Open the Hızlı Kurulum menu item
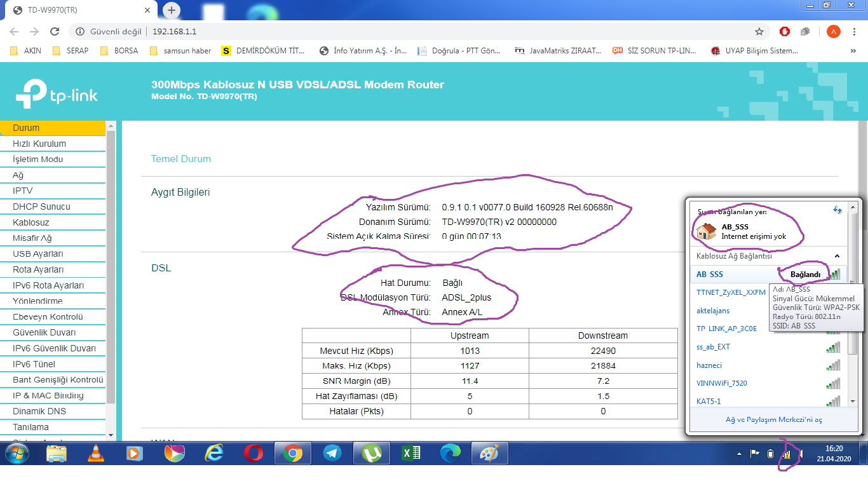Viewport: 868px width, 488px height. (53, 144)
